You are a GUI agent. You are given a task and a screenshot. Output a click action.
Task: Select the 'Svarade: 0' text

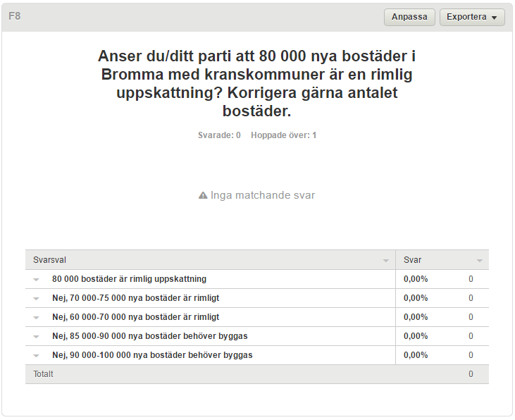click(219, 135)
